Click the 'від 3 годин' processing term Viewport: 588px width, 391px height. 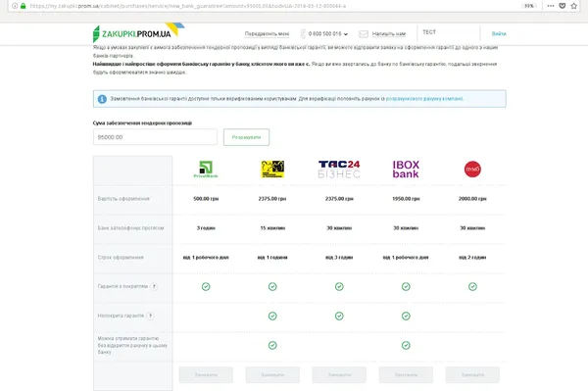coord(339,257)
